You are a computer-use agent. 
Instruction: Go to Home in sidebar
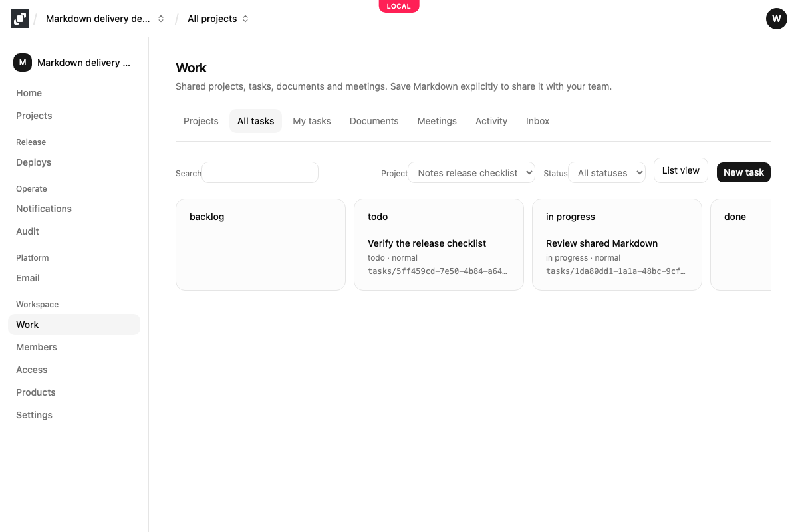point(74,93)
